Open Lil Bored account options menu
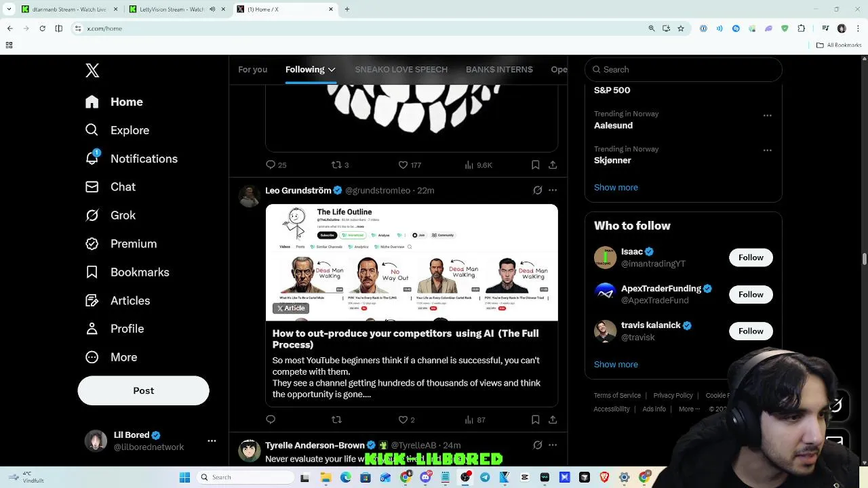 [212, 441]
